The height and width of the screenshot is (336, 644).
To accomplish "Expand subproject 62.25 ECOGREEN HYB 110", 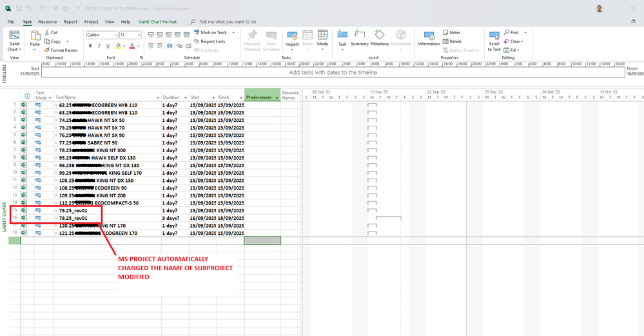I will click(56, 105).
